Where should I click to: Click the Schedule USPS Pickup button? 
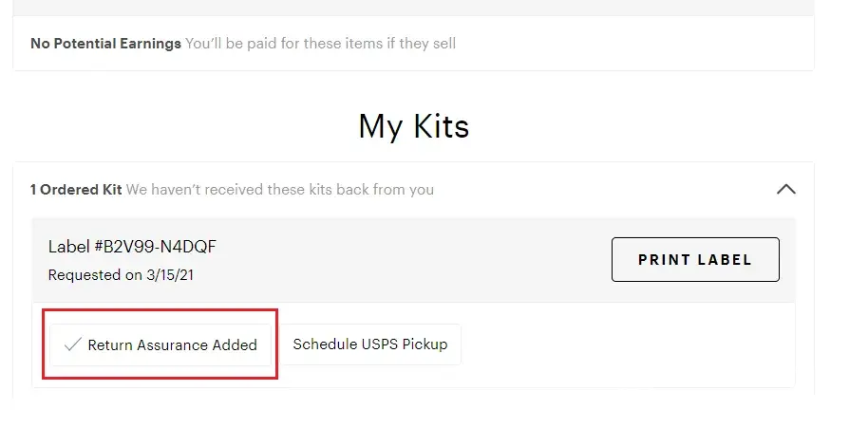[369, 344]
